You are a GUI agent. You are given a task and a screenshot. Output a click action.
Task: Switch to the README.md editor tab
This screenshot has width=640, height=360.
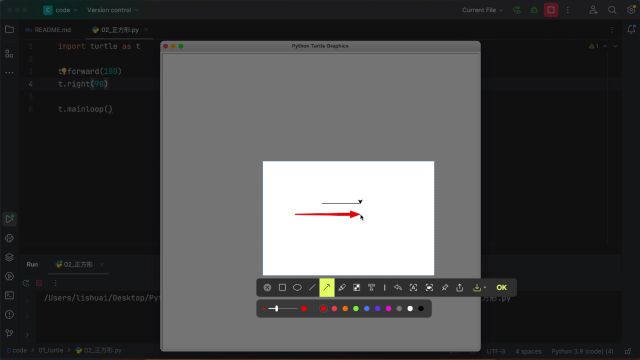point(48,30)
